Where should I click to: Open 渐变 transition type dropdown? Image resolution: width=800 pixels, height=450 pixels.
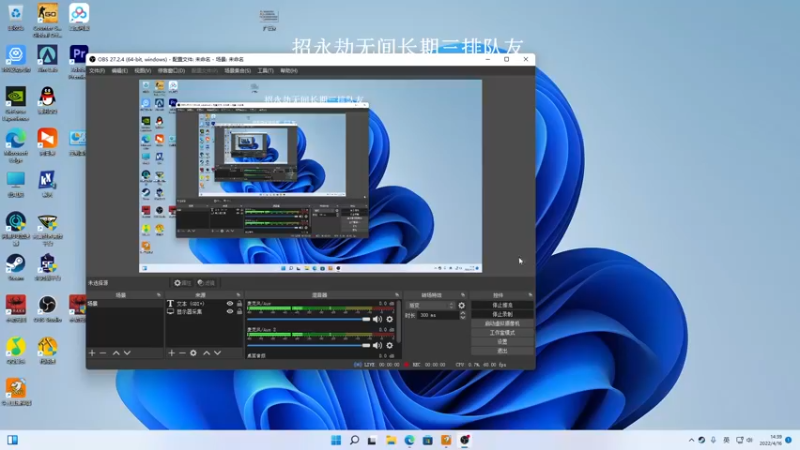431,305
